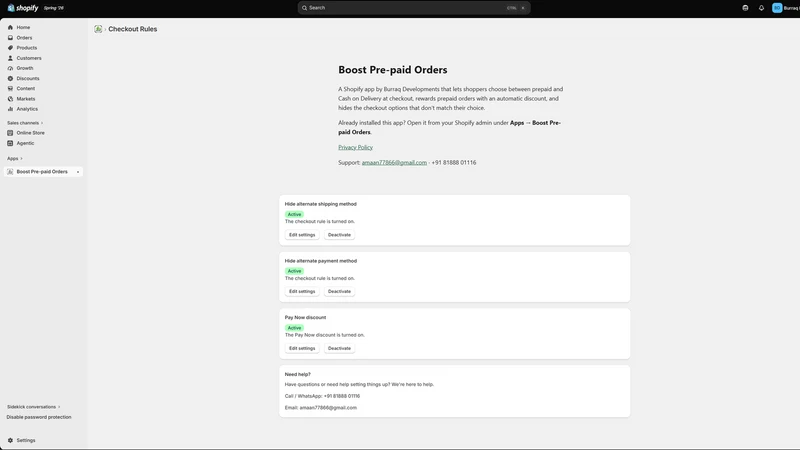Click the Email: amaan77866@gmail.com line
This screenshot has width=800, height=450.
pyautogui.click(x=321, y=408)
